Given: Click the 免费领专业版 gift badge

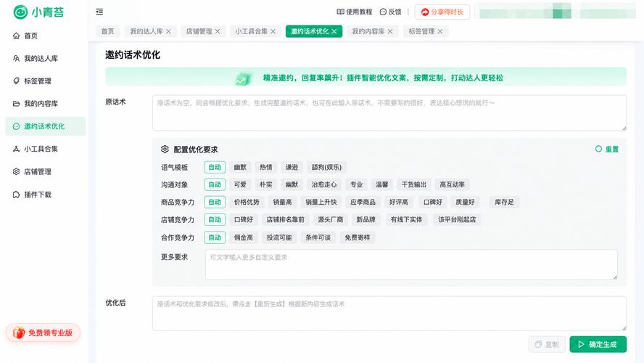Looking at the screenshot, I should [x=43, y=333].
